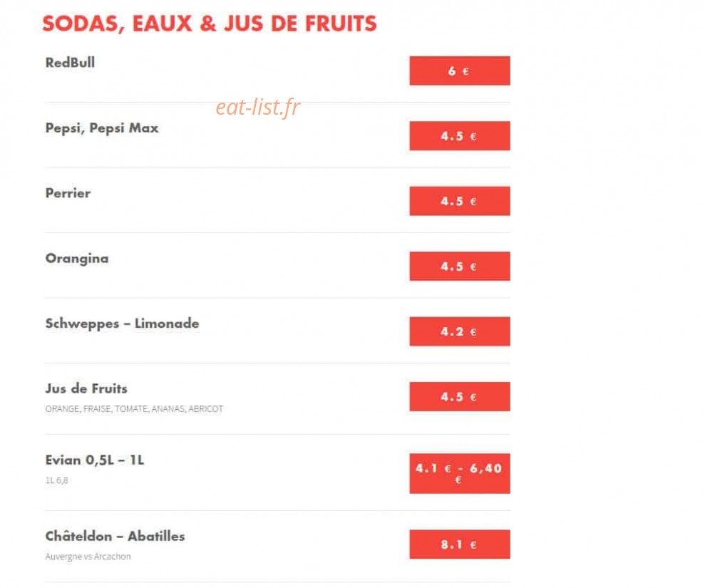This screenshot has height=588, width=705.
Task: Select the Pepsi, Pepsi Max price button
Action: pyautogui.click(x=460, y=135)
